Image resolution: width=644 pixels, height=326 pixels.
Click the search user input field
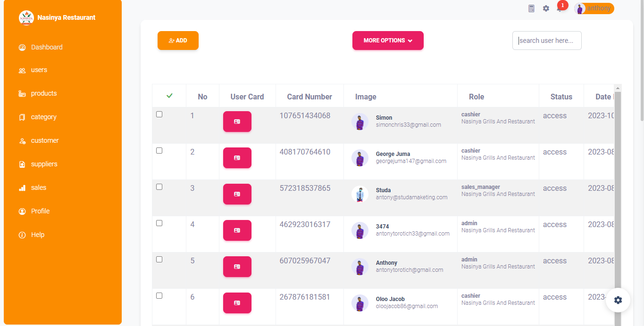click(x=547, y=41)
